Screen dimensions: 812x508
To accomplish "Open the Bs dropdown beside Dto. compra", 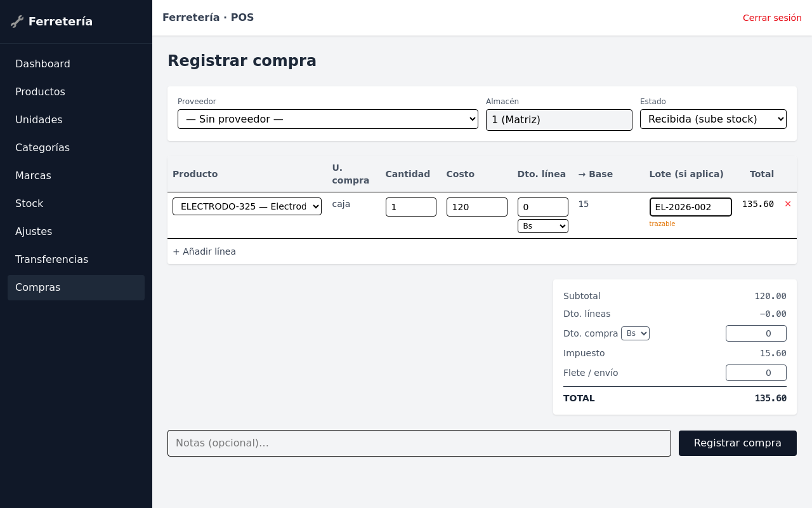I will pos(635,333).
